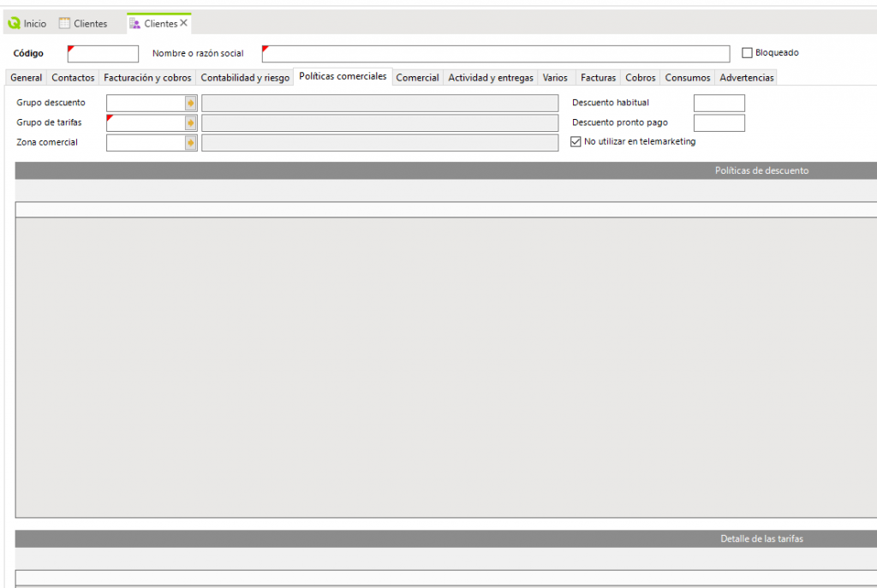Select the Varios tab

(x=555, y=78)
